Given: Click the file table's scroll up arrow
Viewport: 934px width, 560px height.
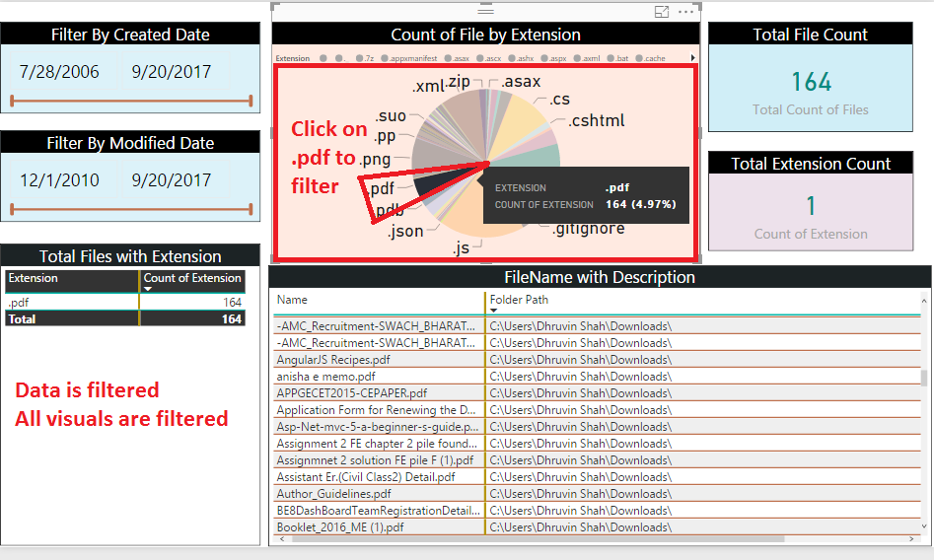Looking at the screenshot, I should click(x=924, y=302).
